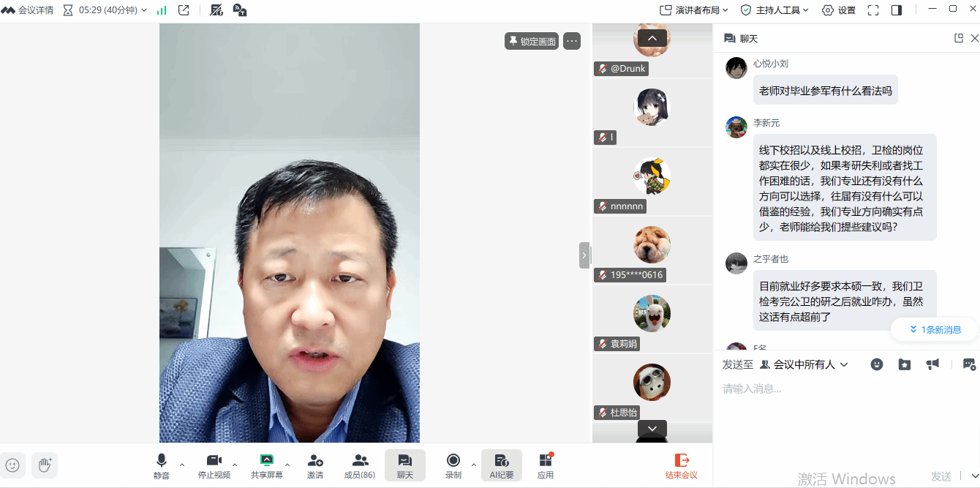This screenshot has height=488, width=980.
Task: Open the 成员(86) members list
Action: 360,465
